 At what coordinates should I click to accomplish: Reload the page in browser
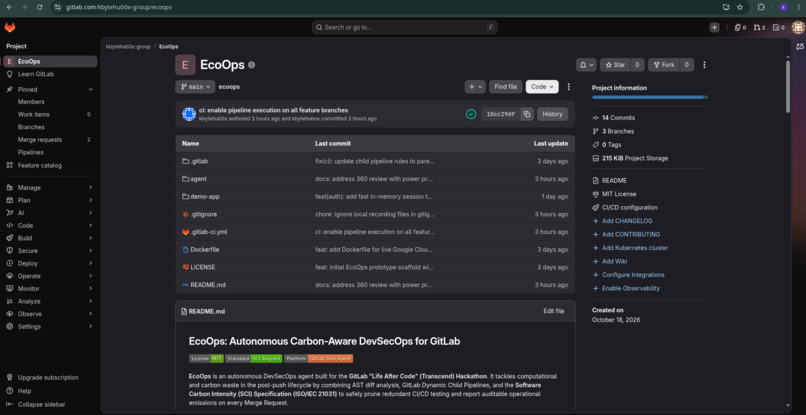[x=40, y=7]
